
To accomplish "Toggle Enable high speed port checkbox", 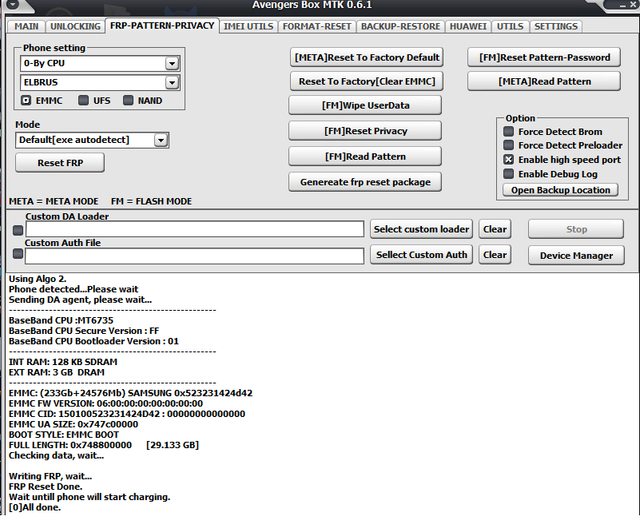I will tap(509, 160).
